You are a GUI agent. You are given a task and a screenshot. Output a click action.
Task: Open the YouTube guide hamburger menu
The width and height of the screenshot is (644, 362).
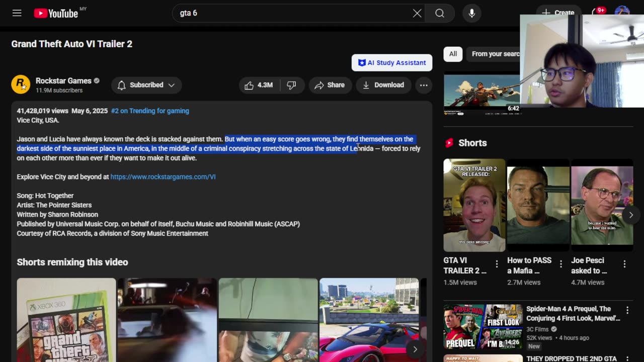tap(17, 13)
